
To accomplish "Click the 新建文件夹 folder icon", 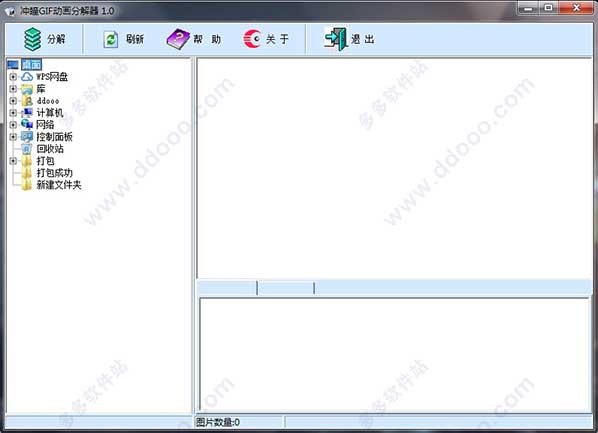I will [27, 185].
